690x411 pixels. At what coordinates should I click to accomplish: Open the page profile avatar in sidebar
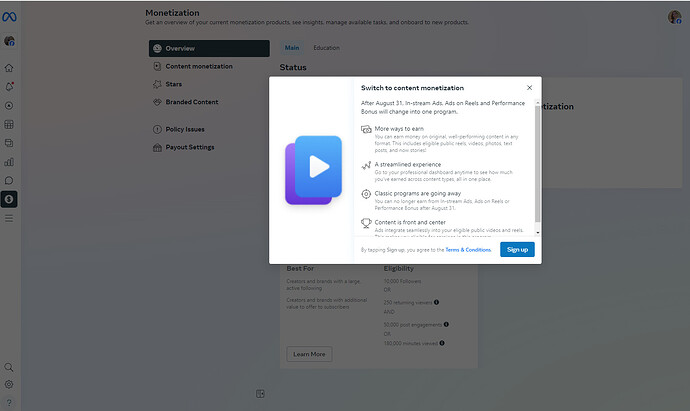coord(9,41)
